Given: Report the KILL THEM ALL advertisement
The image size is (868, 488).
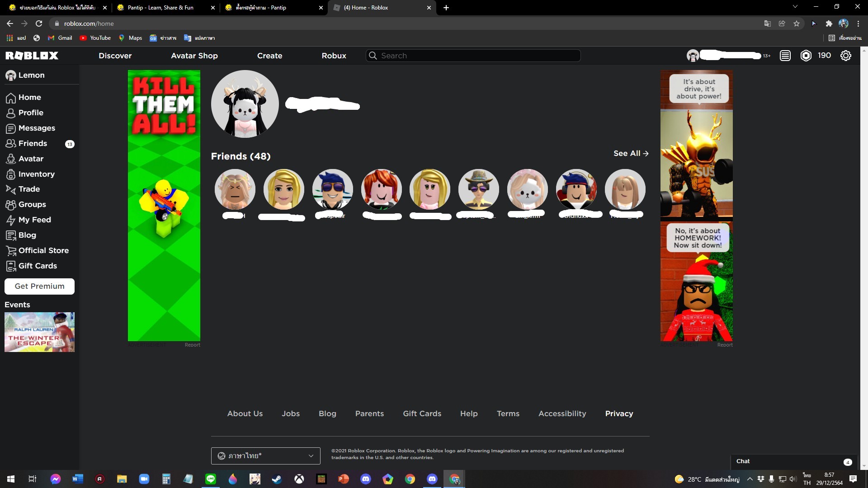Looking at the screenshot, I should [x=193, y=345].
